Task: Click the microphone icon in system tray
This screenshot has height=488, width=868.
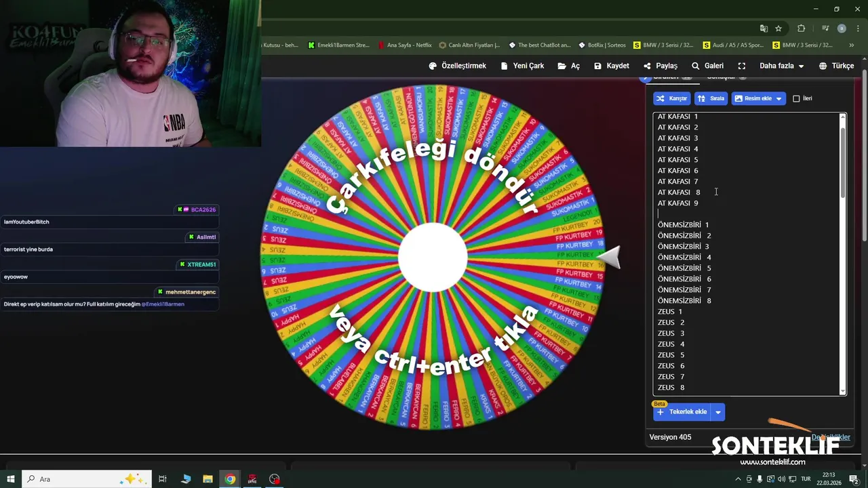Action: point(759,479)
